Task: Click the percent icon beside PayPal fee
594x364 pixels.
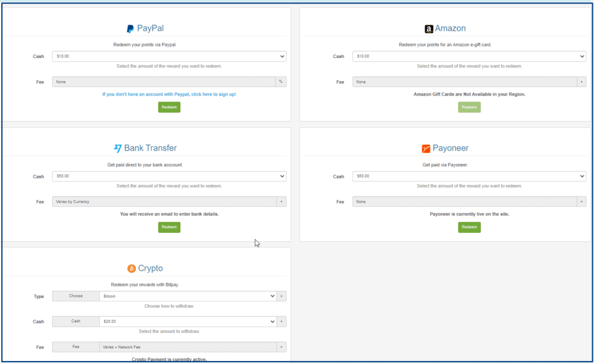Action: (281, 82)
